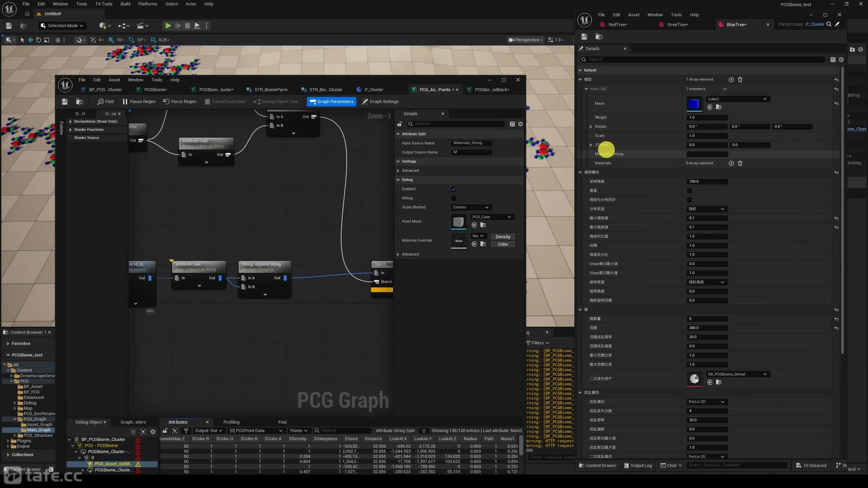Screen dimensions: 868x488
Task: Open Graph Settings in the PCG editor
Action: (380, 102)
